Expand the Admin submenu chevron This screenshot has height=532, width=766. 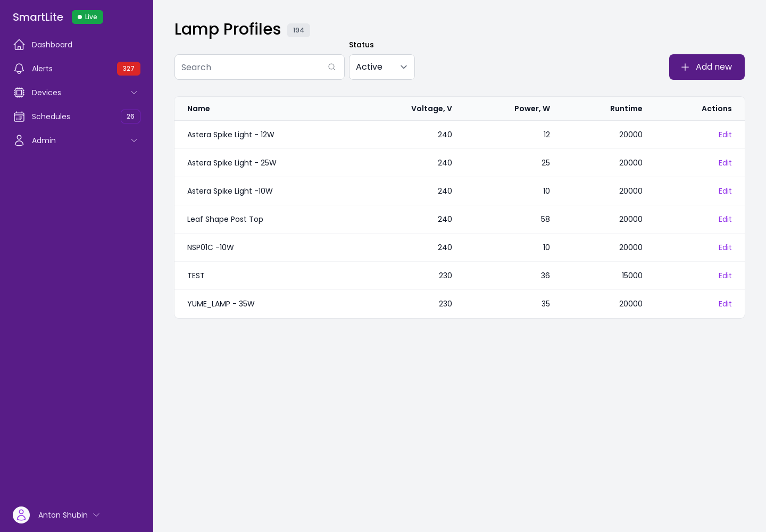pos(134,140)
